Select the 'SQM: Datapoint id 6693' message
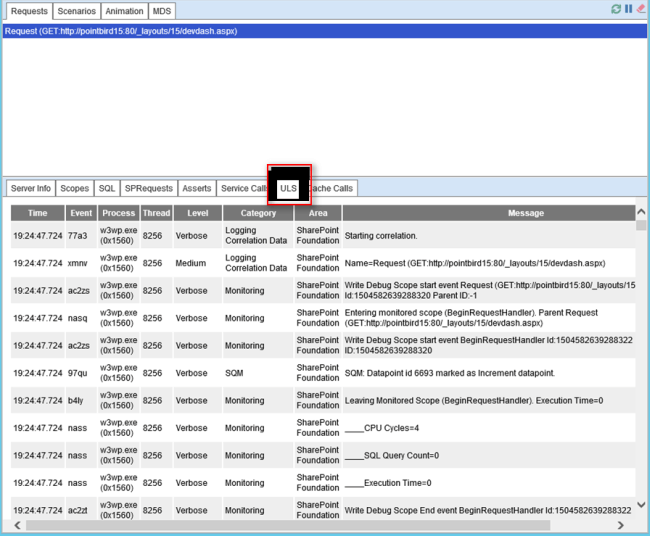 [450, 373]
